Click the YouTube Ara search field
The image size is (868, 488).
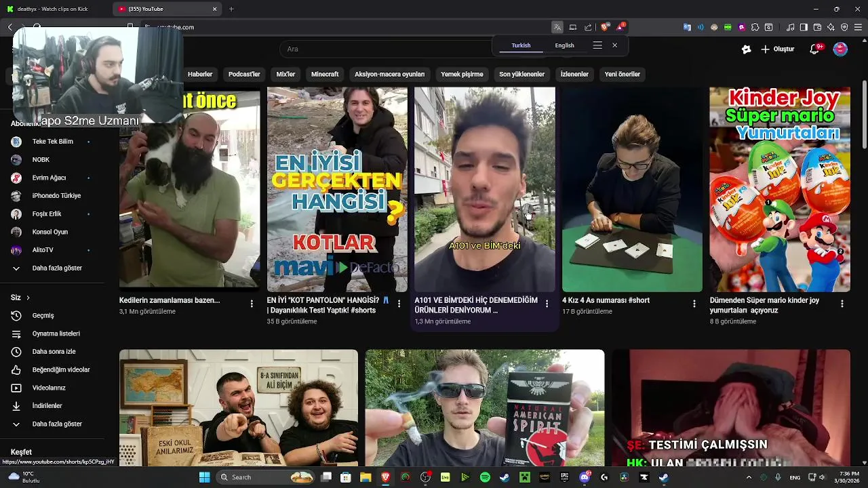(x=387, y=49)
